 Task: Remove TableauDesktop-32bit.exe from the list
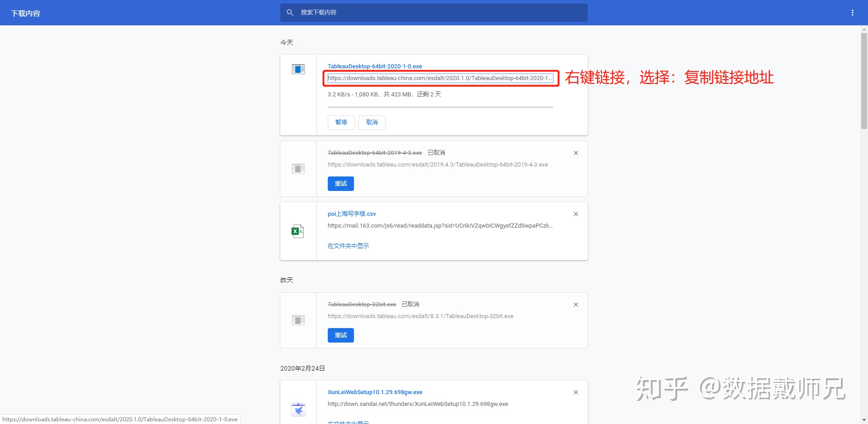point(576,305)
